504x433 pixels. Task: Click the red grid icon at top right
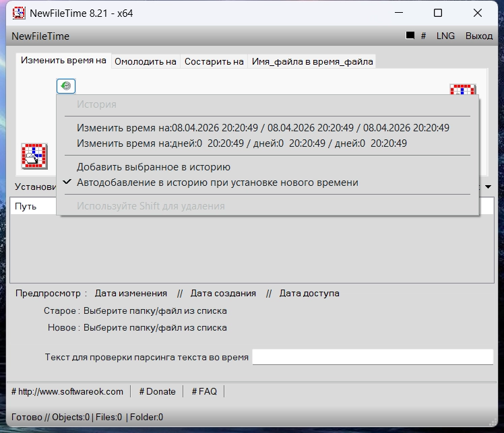coord(462,90)
